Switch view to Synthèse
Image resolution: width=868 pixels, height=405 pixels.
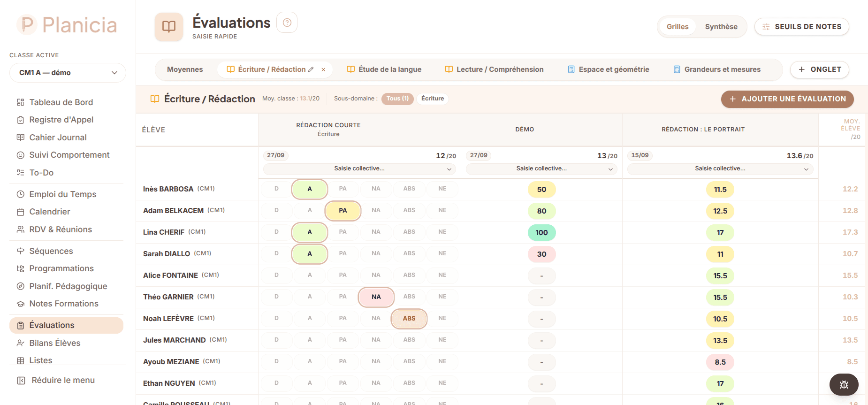(721, 27)
